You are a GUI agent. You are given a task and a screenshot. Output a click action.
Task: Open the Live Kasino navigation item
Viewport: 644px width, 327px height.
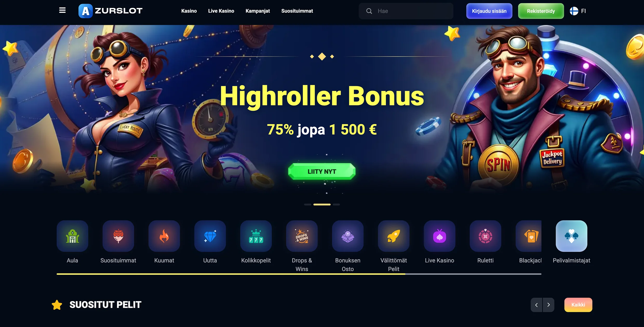tap(221, 11)
